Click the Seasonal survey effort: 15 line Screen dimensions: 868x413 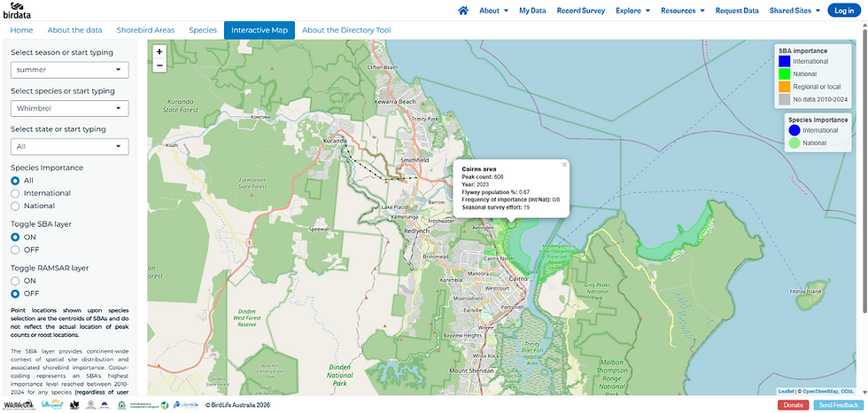click(495, 206)
